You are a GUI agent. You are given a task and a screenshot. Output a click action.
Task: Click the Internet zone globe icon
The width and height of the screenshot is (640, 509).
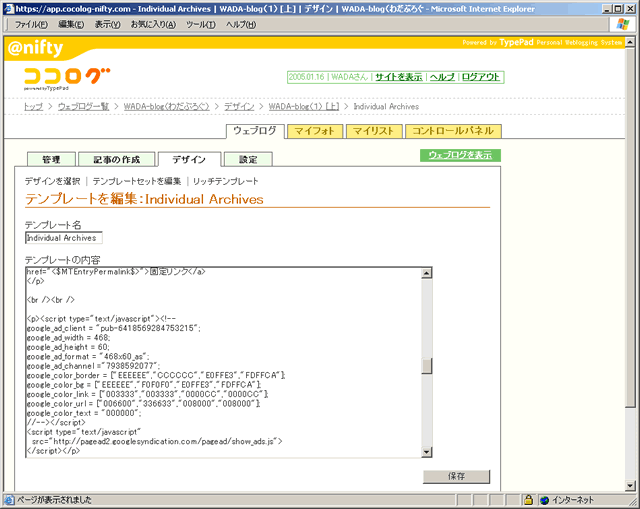coord(544,499)
